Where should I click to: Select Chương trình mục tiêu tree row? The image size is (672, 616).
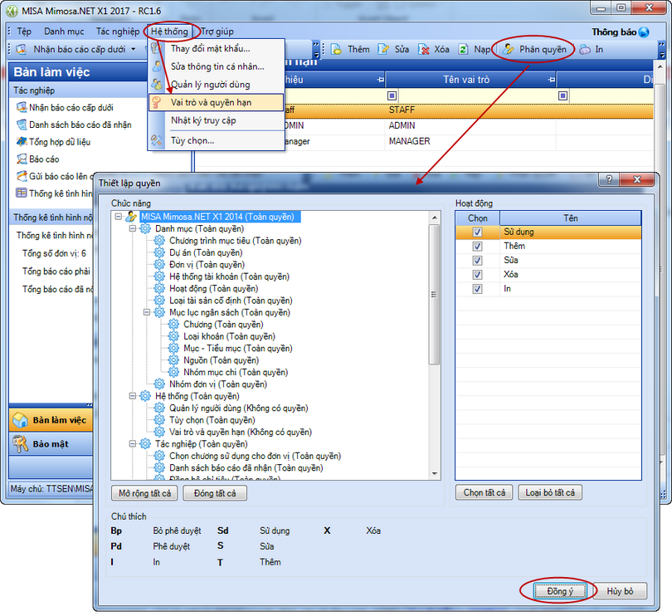pos(235,241)
